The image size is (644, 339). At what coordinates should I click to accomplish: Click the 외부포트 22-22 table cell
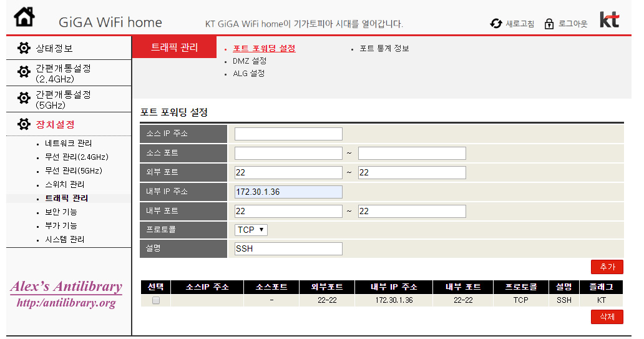coord(327,300)
